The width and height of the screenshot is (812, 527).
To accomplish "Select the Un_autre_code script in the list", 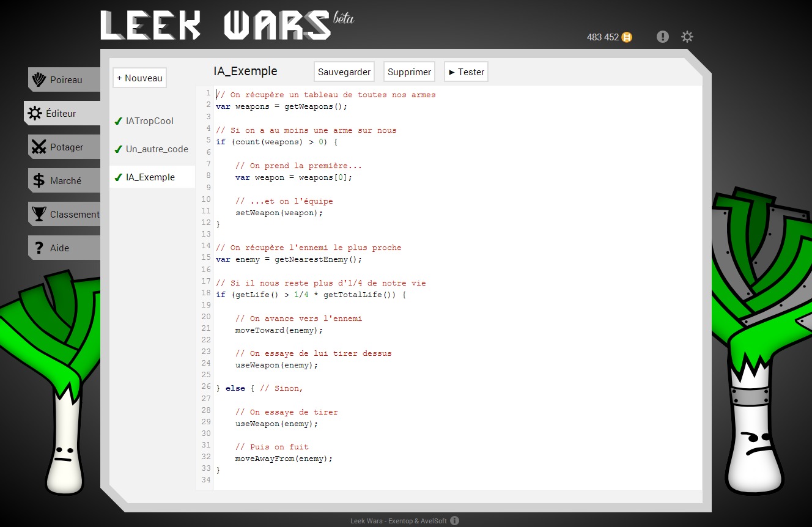I will tap(157, 149).
